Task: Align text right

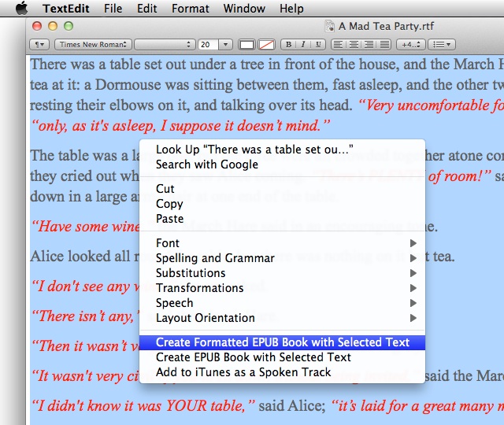Action: pyautogui.click(x=369, y=44)
